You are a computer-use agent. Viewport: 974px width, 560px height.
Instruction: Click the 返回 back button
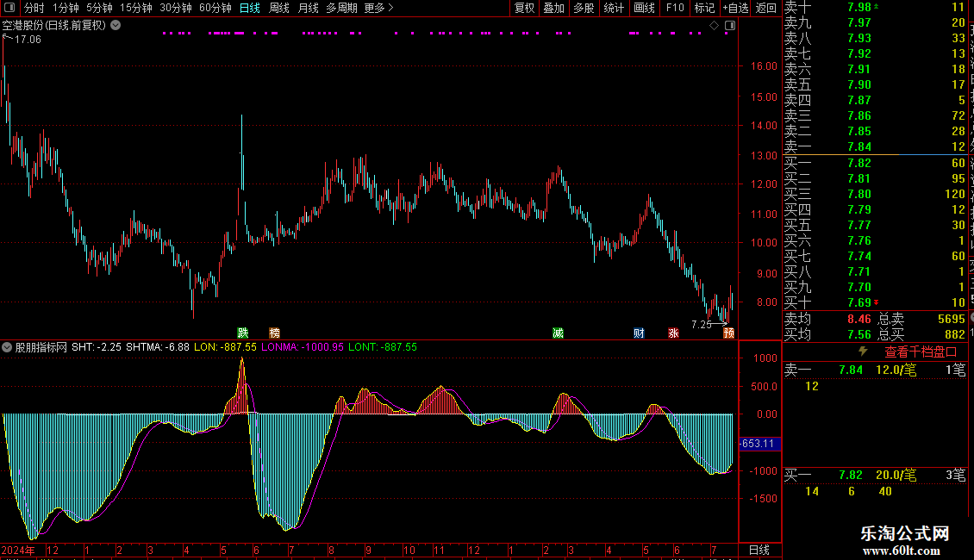pyautogui.click(x=766, y=8)
